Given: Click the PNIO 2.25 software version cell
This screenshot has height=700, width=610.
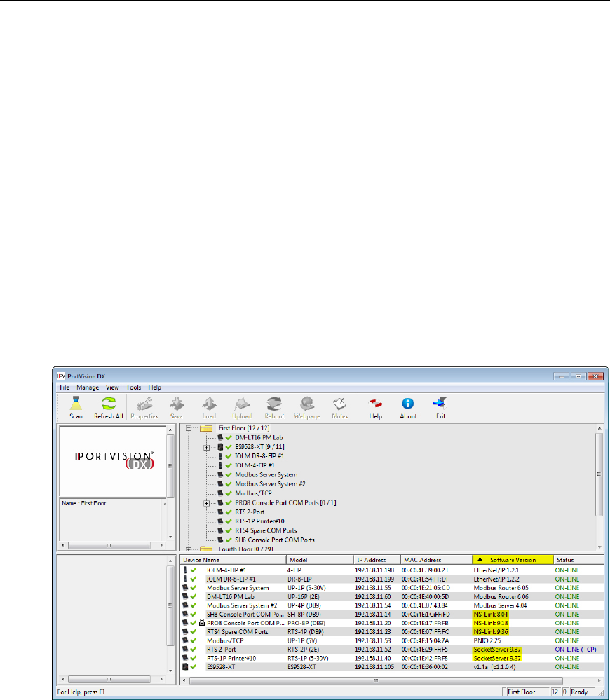Looking at the screenshot, I should (x=487, y=640).
